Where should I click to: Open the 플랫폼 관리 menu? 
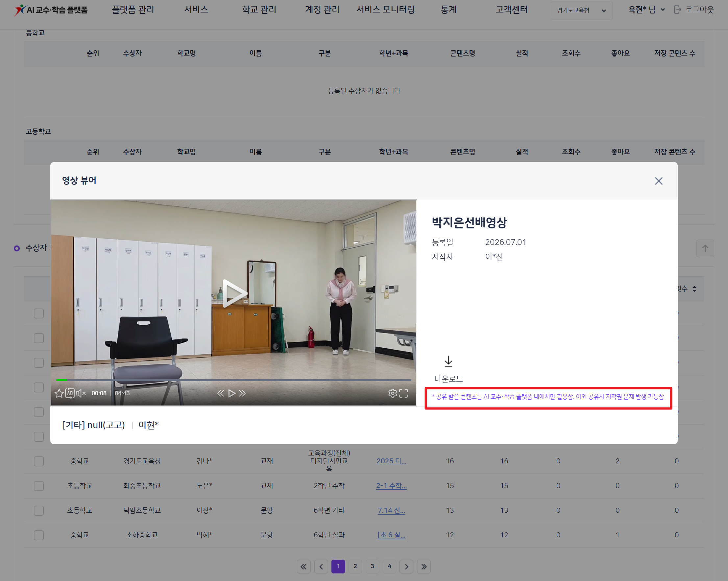pos(133,10)
